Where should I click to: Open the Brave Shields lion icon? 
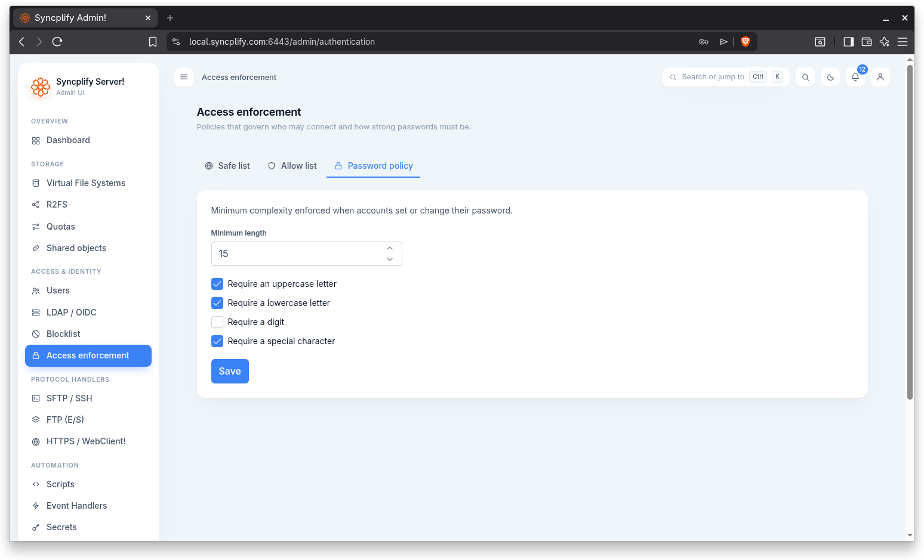click(x=745, y=42)
